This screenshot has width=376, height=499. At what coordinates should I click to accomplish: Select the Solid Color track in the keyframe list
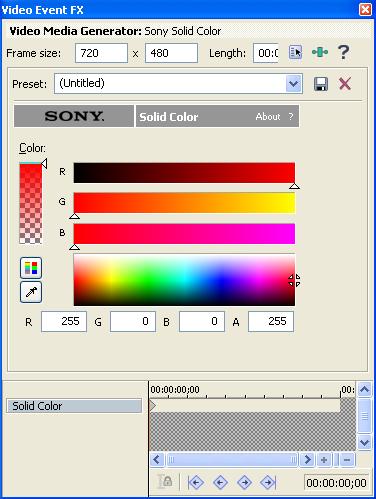74,406
